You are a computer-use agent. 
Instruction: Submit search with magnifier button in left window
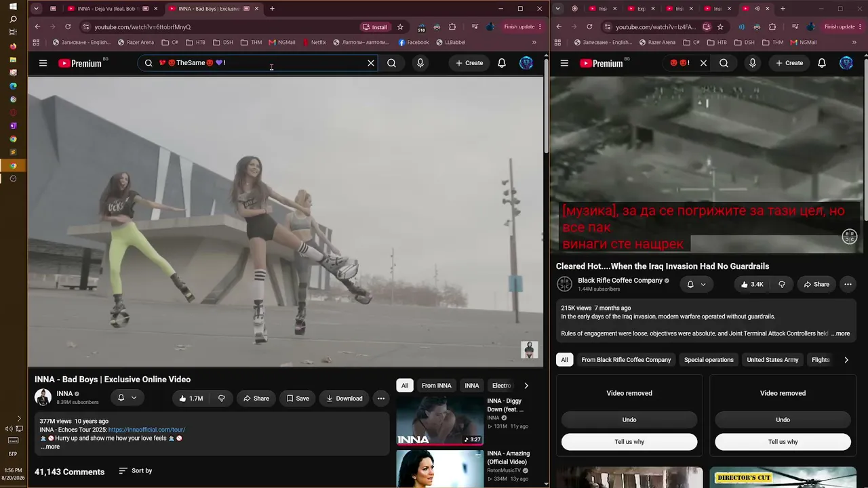(392, 63)
